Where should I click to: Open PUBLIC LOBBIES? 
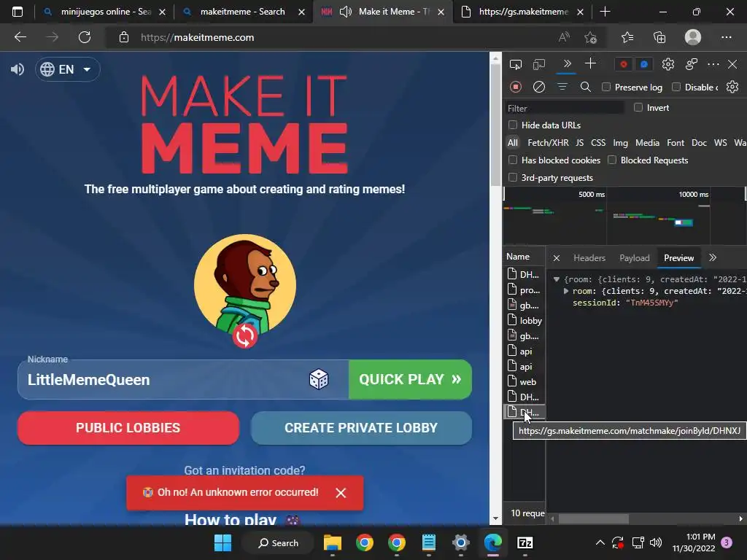click(x=128, y=427)
